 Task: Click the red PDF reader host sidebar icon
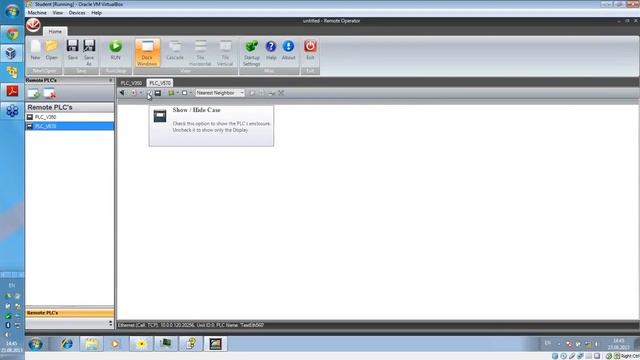pos(12,91)
